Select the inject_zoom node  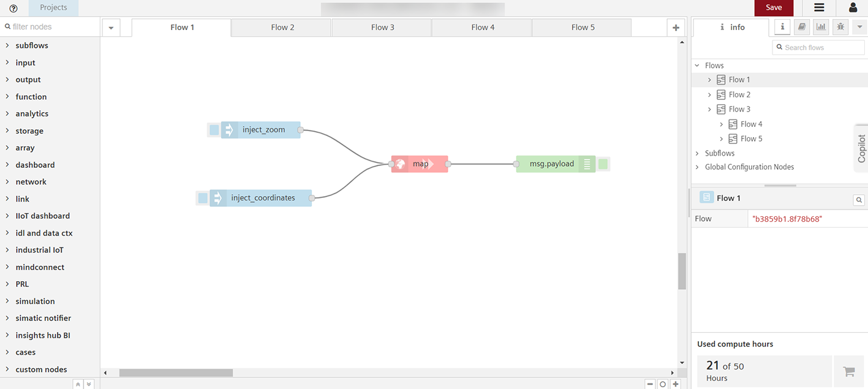[261, 130]
